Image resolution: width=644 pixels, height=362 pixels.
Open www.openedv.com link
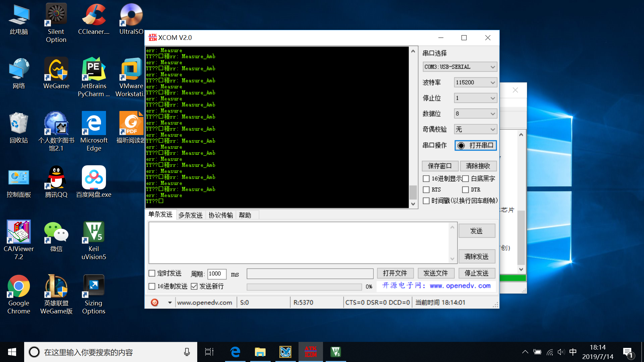[x=460, y=286]
